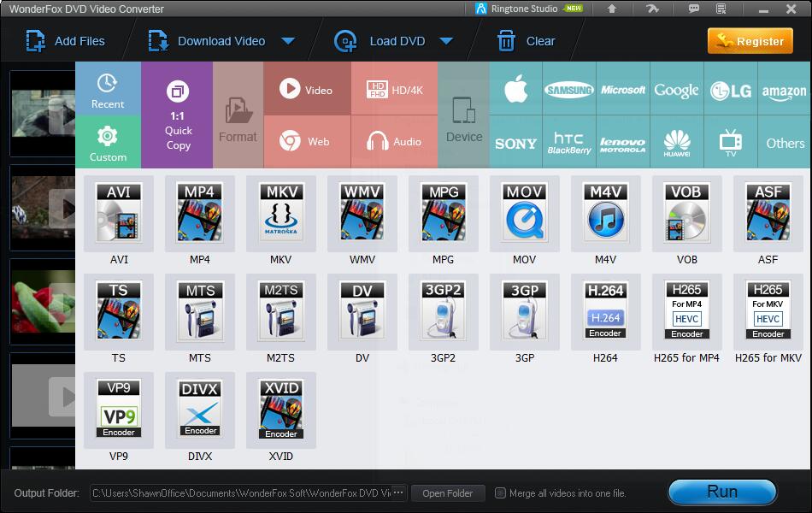Screen dimensions: 812x513
Task: Open the Audio format category tab
Action: 394,142
